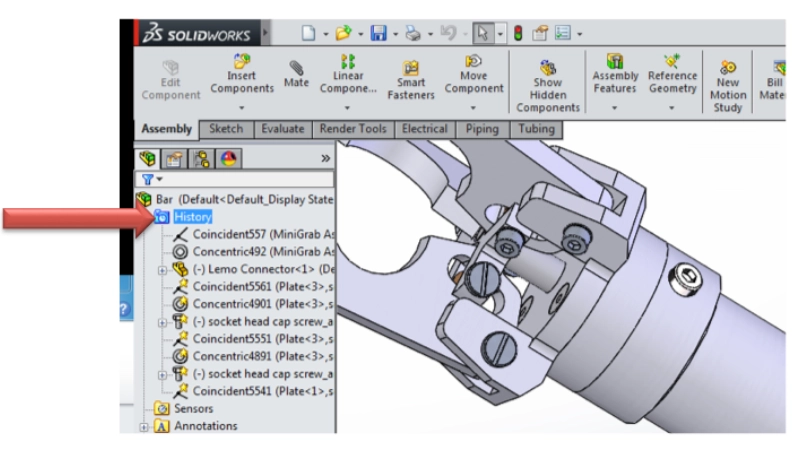
Task: Expand panel tabs with double chevron
Action: point(325,159)
